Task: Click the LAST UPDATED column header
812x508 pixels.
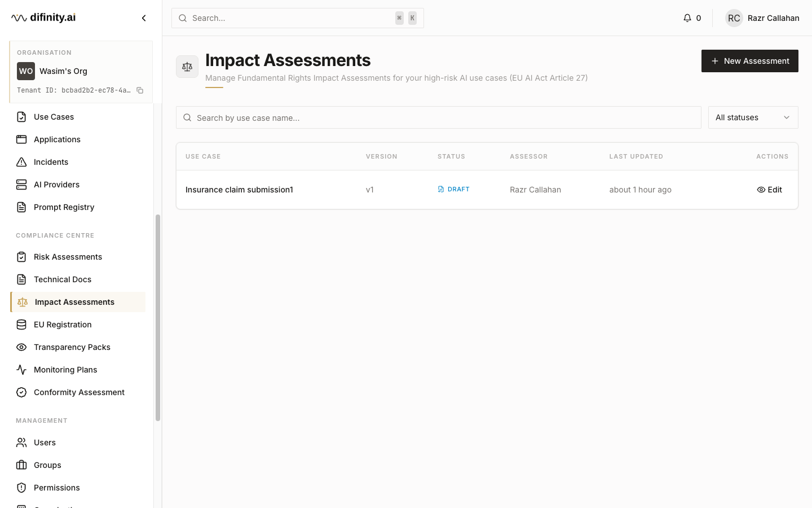Action: 636,156
